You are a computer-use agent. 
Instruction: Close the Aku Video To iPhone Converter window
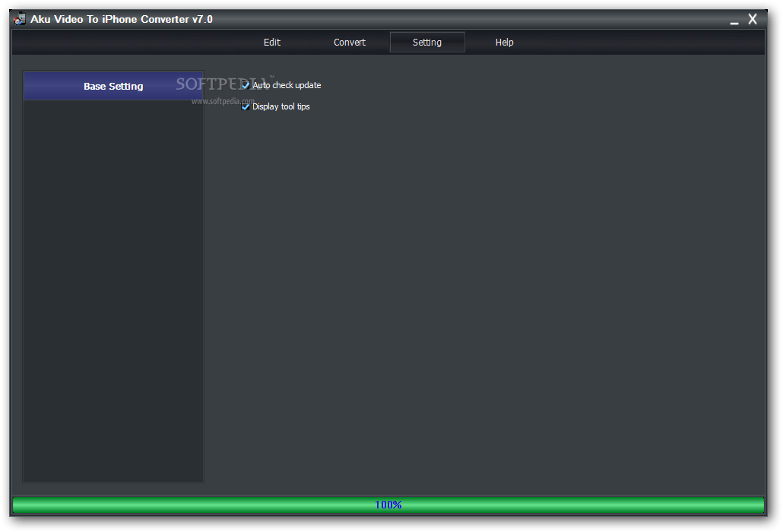pyautogui.click(x=753, y=19)
